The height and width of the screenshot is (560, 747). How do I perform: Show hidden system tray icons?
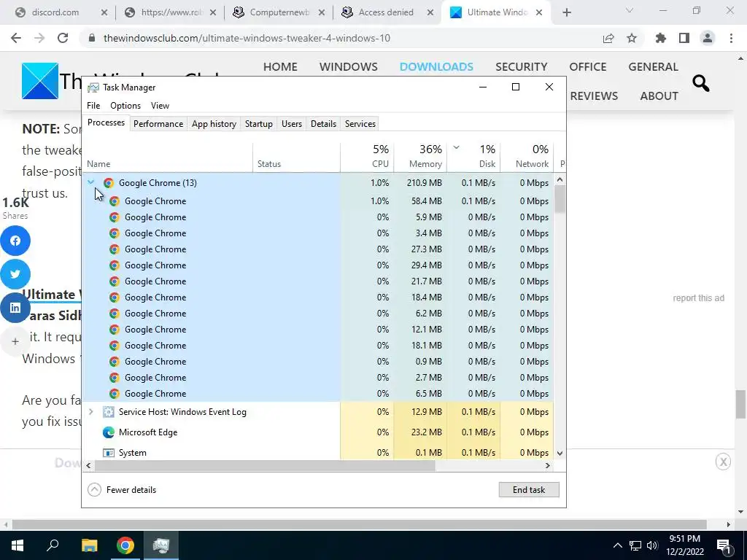(617, 545)
